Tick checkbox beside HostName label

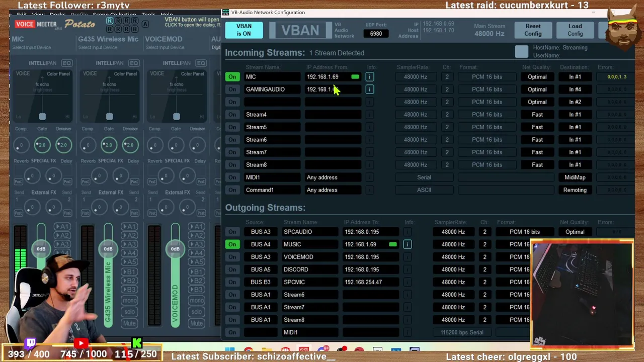point(522,51)
